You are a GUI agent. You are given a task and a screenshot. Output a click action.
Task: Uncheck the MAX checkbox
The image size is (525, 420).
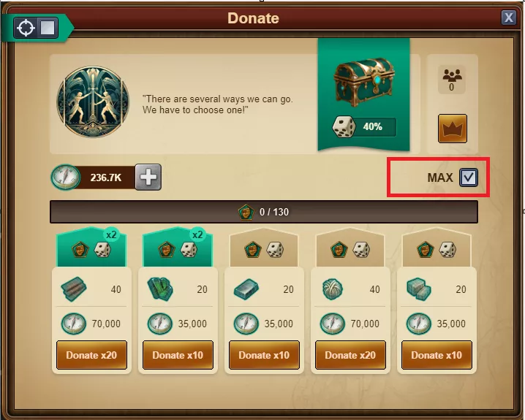(x=469, y=177)
